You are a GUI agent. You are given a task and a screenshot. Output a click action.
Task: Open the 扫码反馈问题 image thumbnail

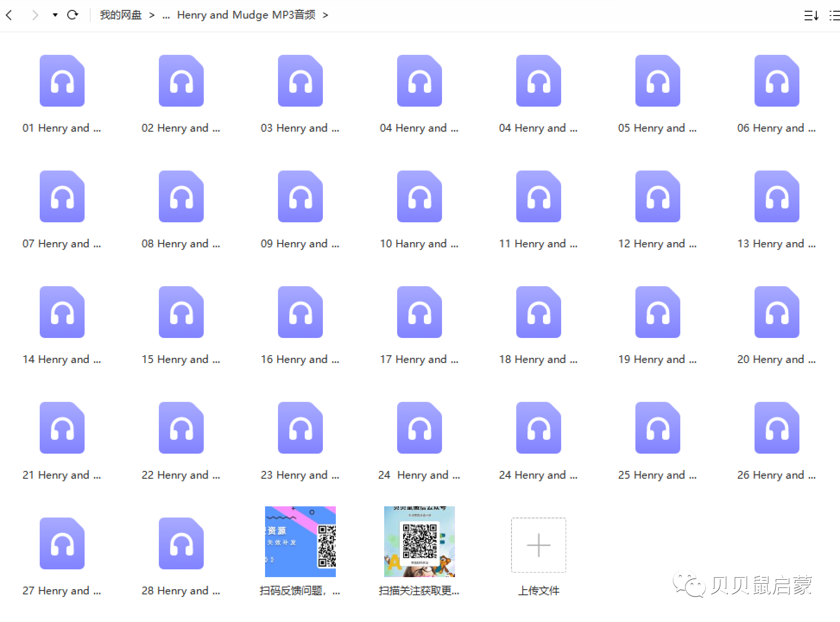pyautogui.click(x=300, y=541)
